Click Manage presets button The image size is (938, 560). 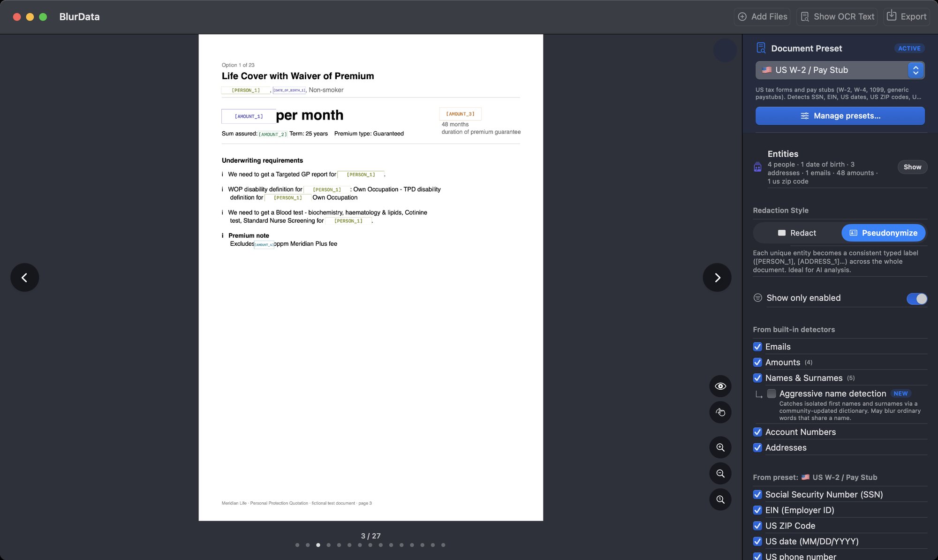tap(840, 116)
